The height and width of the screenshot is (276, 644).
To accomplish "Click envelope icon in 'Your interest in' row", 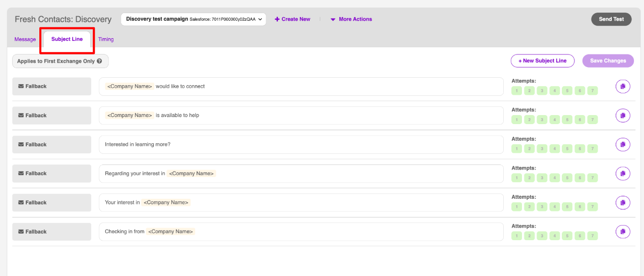I will click(x=21, y=202).
